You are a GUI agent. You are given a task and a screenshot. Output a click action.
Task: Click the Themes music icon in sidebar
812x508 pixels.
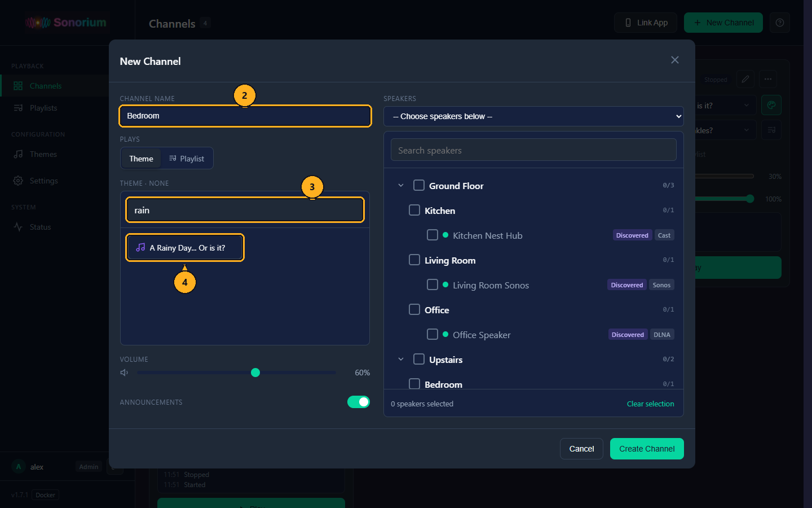click(18, 154)
